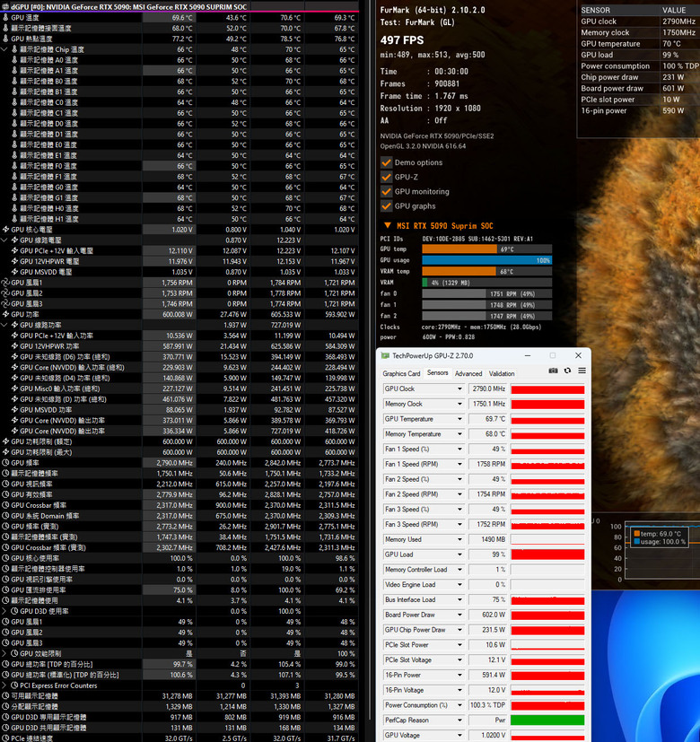The width and height of the screenshot is (700, 742).
Task: Click the clock icon beside 顯示記憶體頻率
Action: (5, 473)
